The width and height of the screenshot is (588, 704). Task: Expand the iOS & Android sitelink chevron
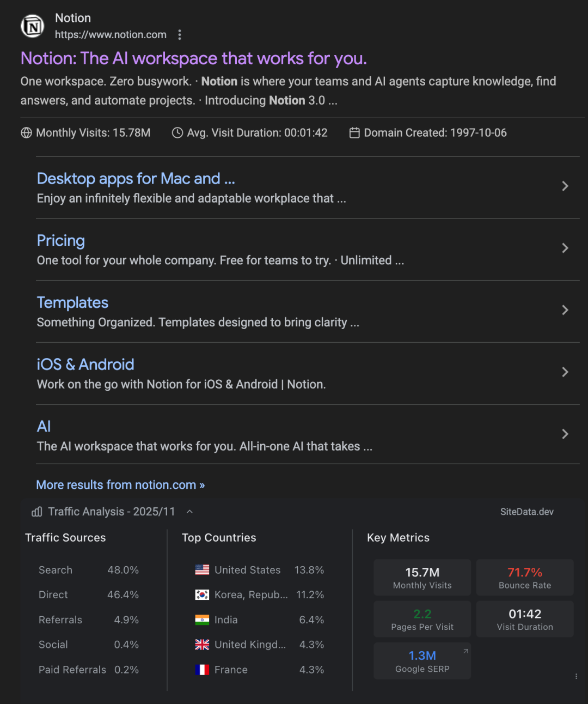point(565,372)
